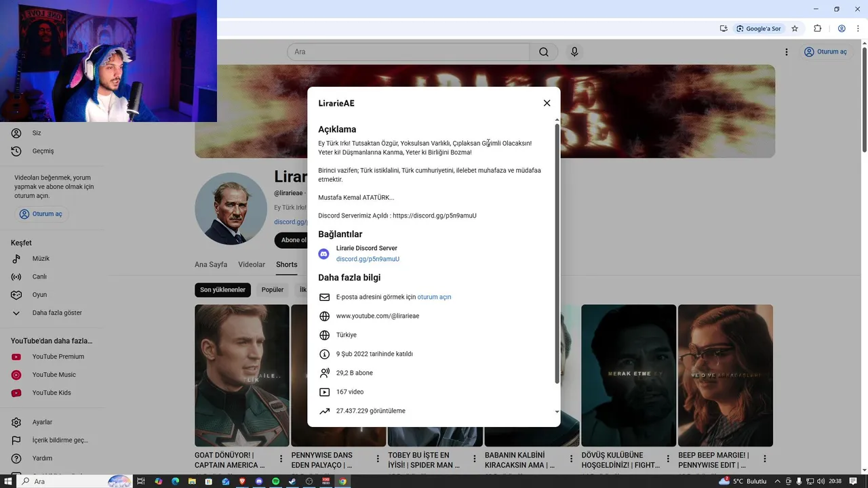Click the channel's Atatürk profile picture

click(231, 209)
